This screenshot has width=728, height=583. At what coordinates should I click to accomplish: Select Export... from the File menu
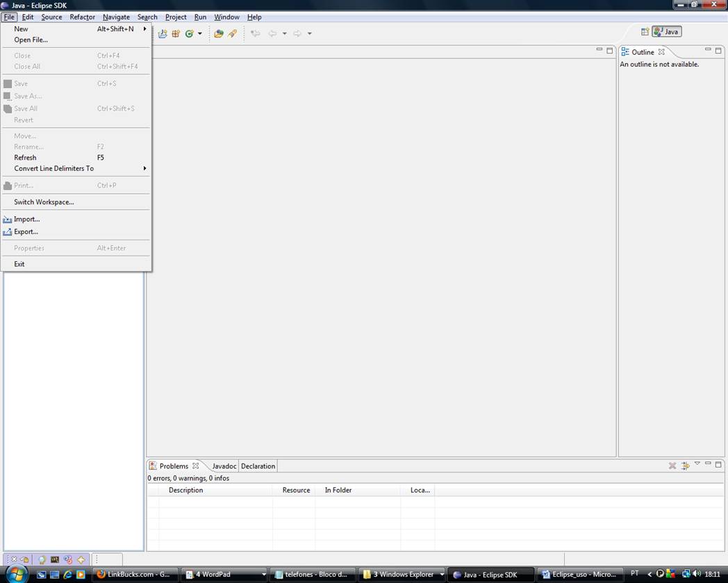[x=76, y=231]
